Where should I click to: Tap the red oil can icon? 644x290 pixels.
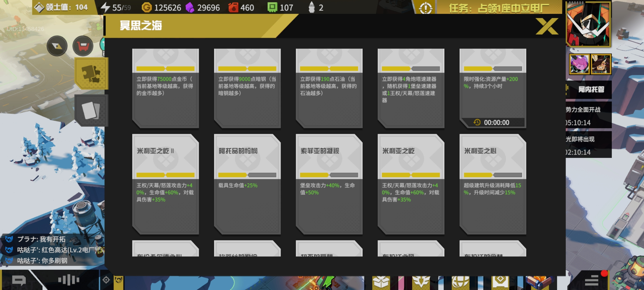[x=233, y=8]
